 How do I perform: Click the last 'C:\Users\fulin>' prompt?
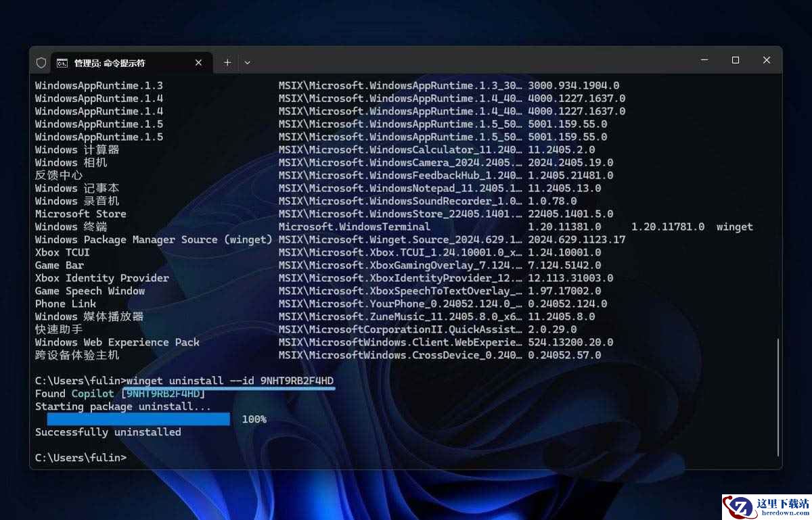coord(81,458)
